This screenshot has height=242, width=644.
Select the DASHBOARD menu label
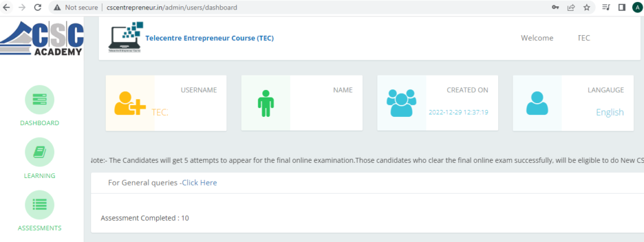click(40, 123)
